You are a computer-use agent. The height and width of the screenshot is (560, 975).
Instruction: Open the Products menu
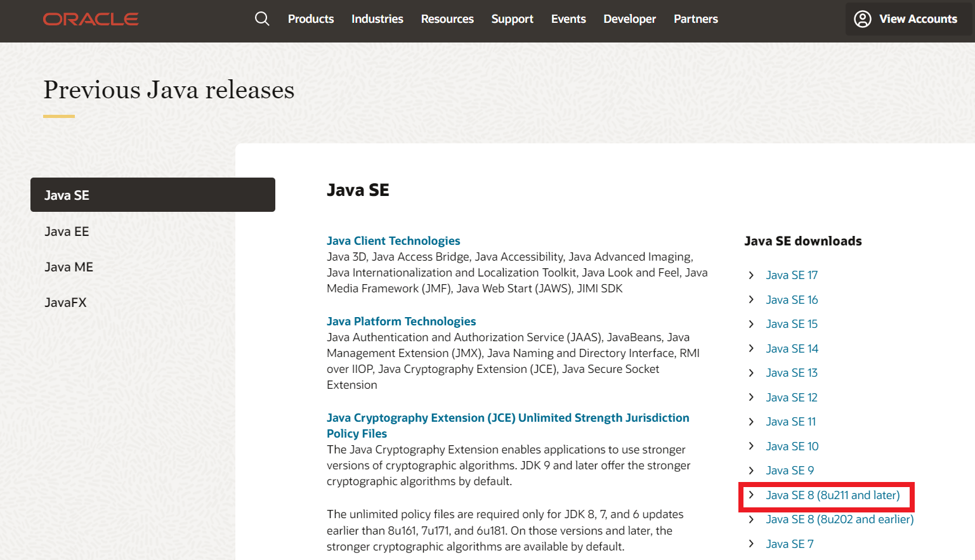click(311, 19)
